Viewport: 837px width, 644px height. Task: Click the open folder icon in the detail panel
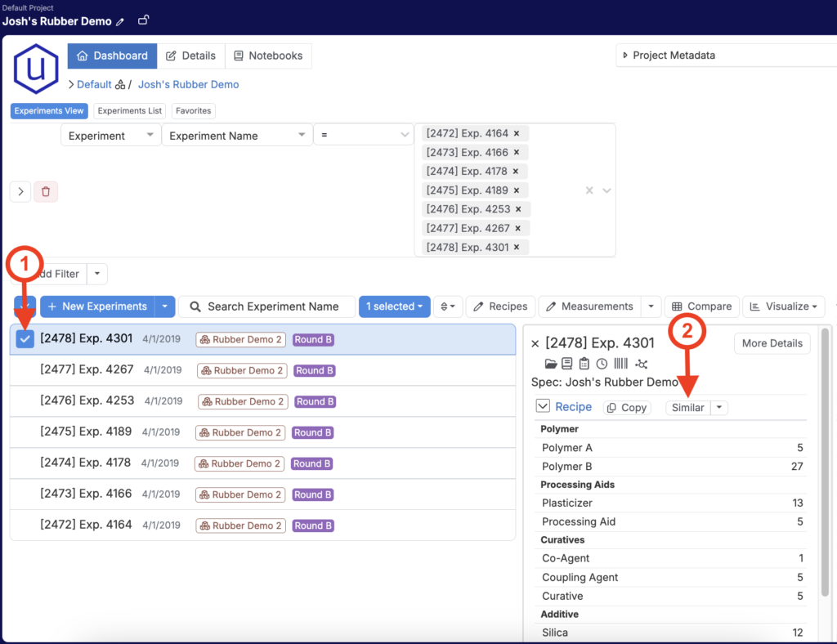click(x=551, y=364)
